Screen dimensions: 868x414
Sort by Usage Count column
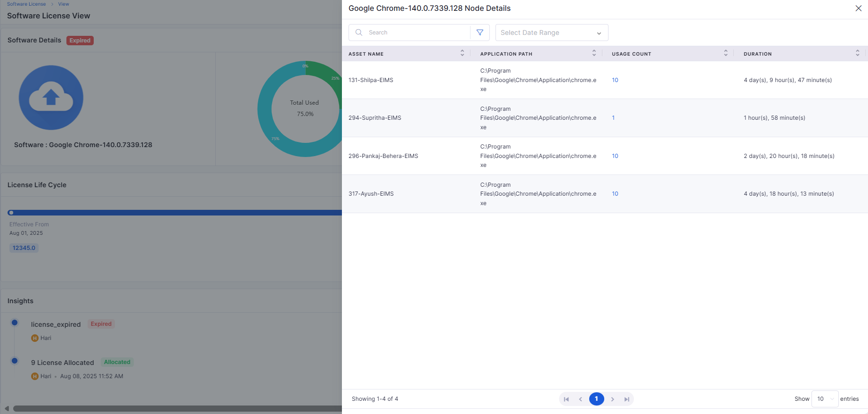coord(725,53)
